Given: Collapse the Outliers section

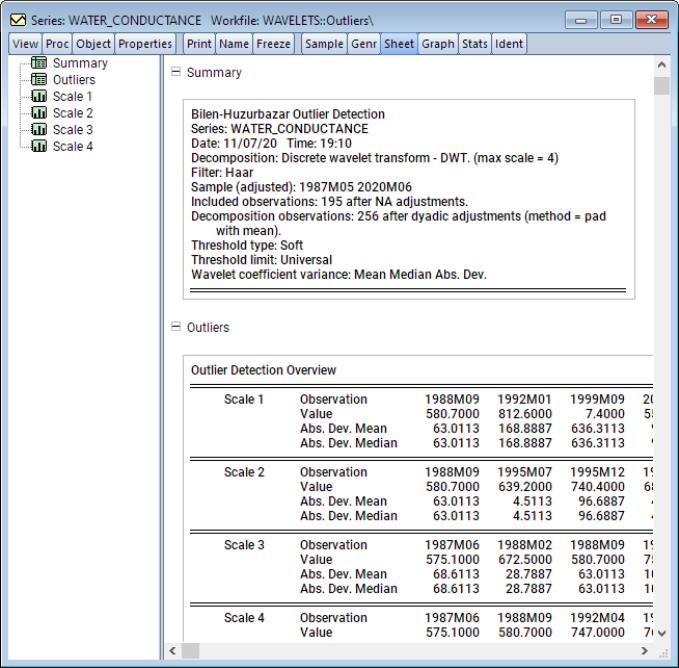Looking at the screenshot, I should pyautogui.click(x=176, y=327).
